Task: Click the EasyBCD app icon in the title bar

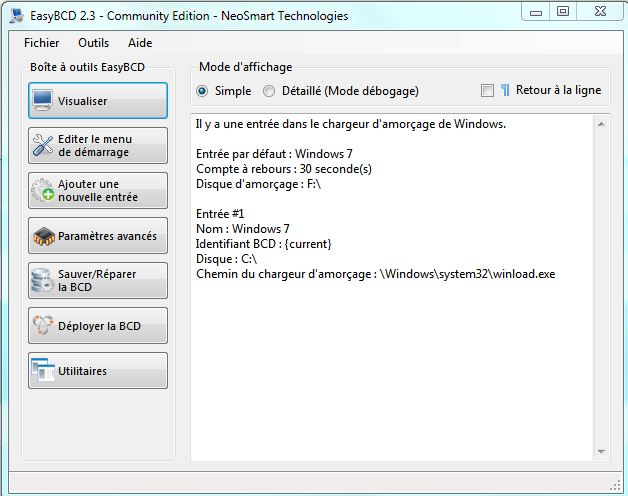Action: click(17, 15)
